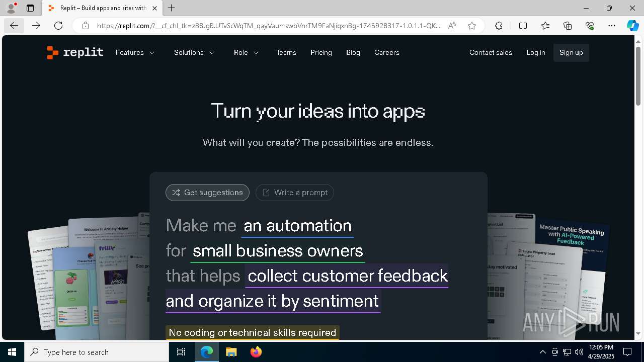This screenshot has width=644, height=362.
Task: Open the Pricing page
Action: click(321, 52)
